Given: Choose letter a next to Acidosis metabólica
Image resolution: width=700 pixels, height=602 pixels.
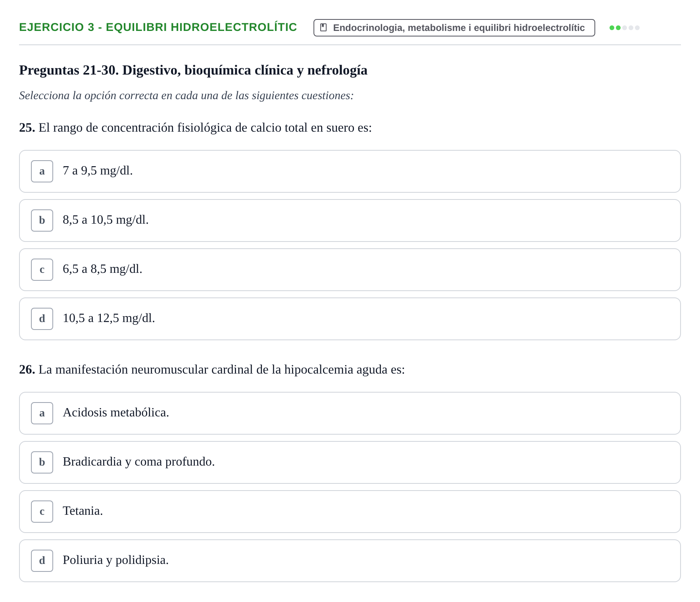Looking at the screenshot, I should [x=42, y=413].
